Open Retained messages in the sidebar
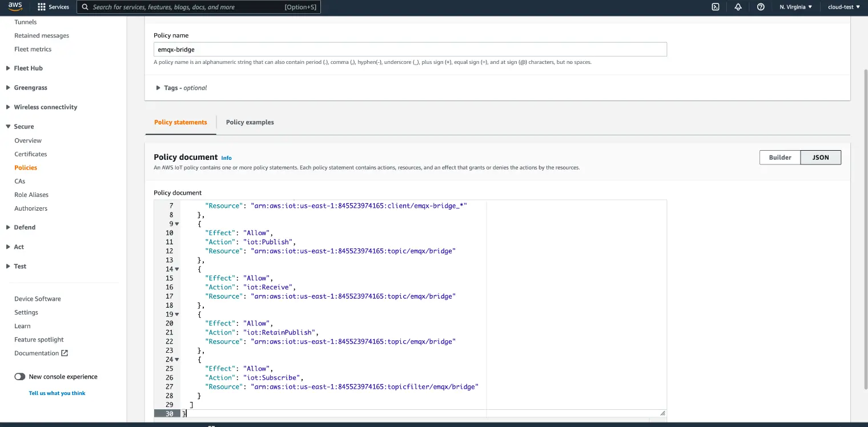The height and width of the screenshot is (427, 868). point(42,35)
